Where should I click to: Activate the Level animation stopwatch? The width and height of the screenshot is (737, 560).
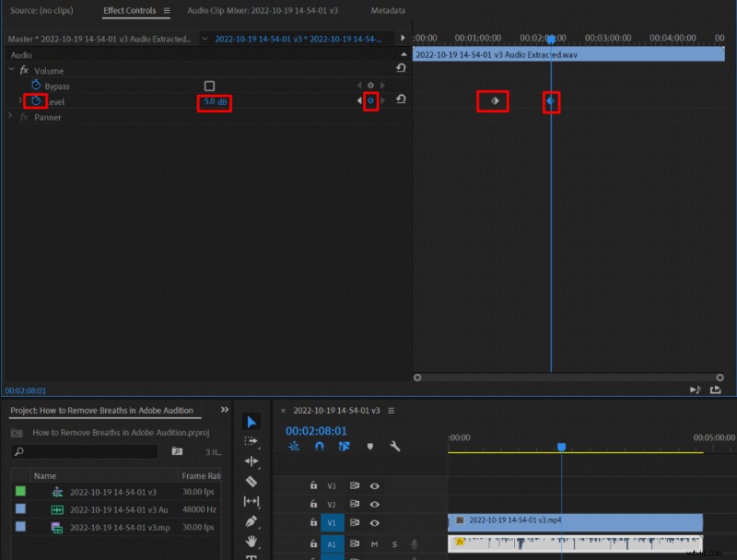click(36, 100)
